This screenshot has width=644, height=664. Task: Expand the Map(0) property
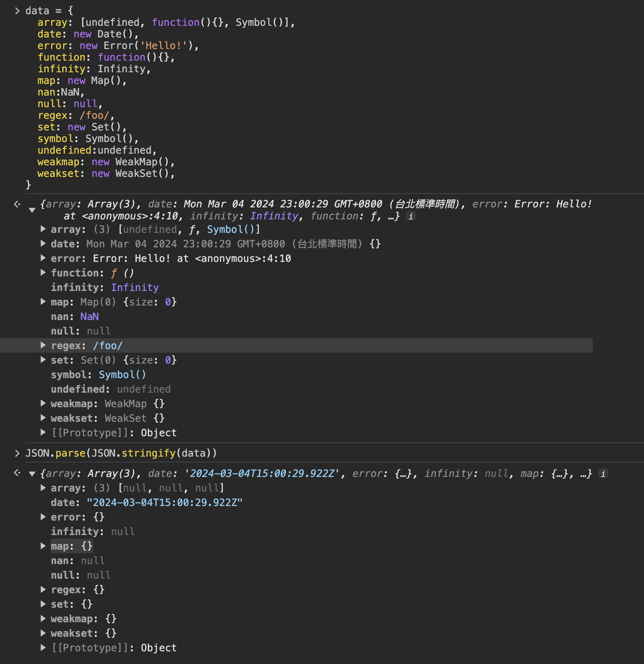tap(43, 302)
